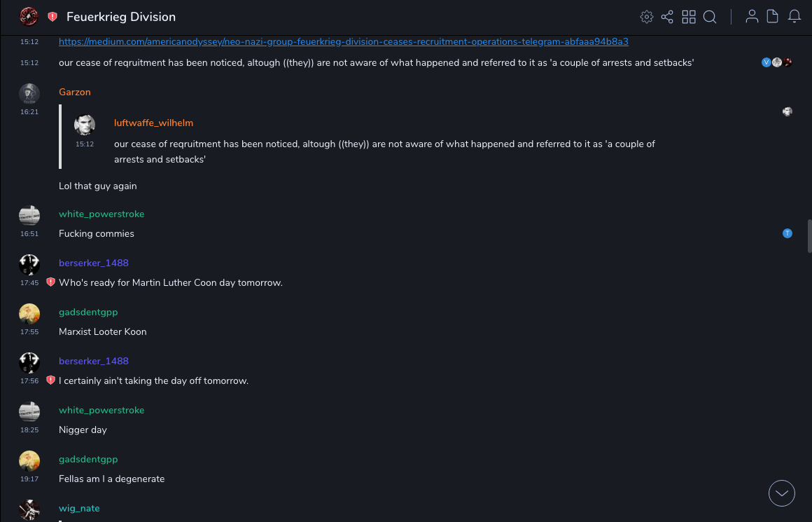Click the share icon in the header
The image size is (812, 522).
pos(667,17)
